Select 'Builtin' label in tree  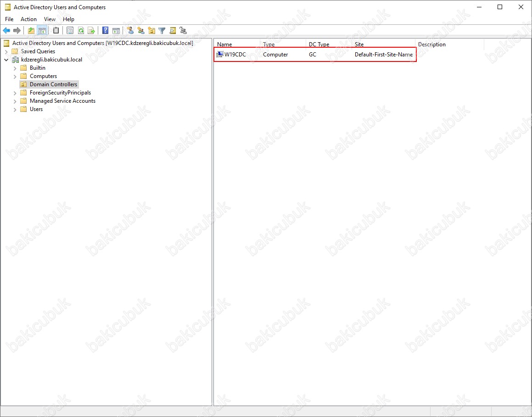[37, 68]
